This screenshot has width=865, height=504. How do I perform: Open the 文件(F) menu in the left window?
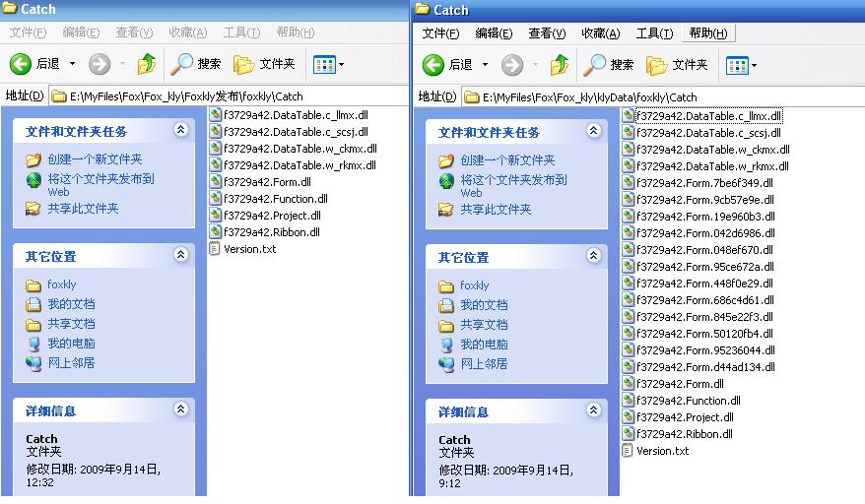[29, 32]
